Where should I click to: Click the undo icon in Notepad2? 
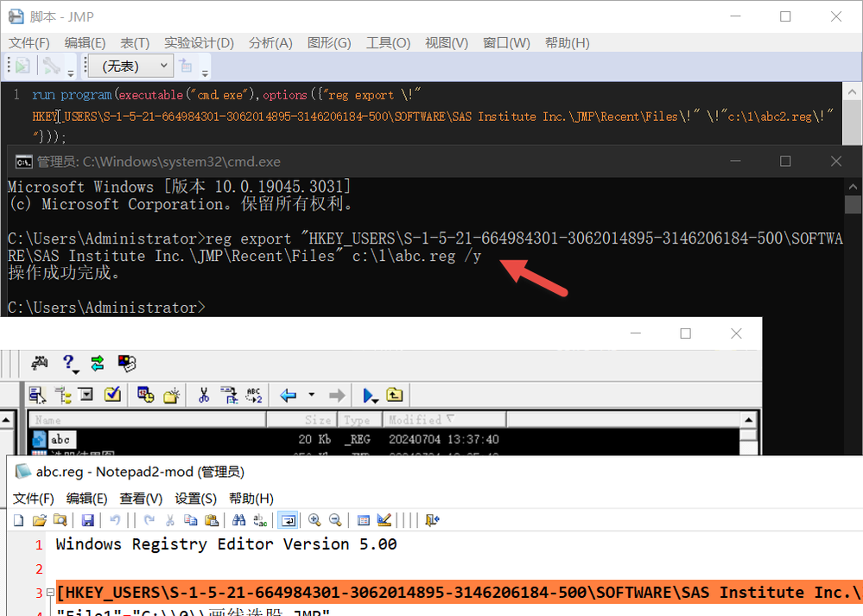click(x=115, y=519)
